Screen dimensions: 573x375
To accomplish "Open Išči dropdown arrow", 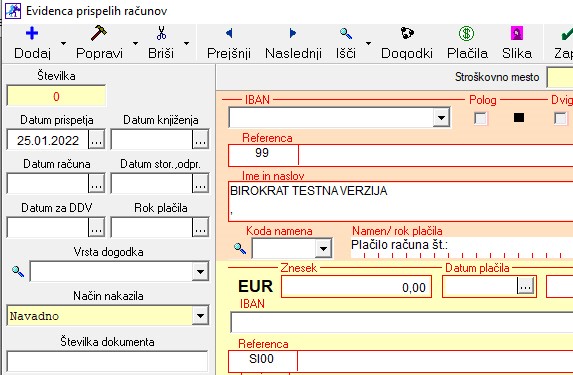I will pos(368,43).
